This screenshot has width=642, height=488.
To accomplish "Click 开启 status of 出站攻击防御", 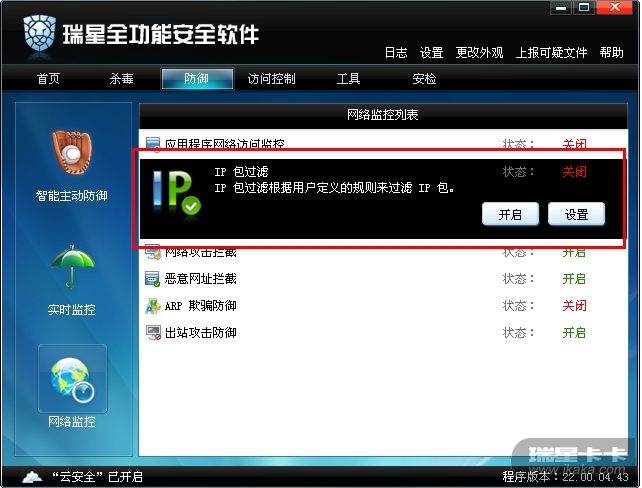I will tap(574, 333).
